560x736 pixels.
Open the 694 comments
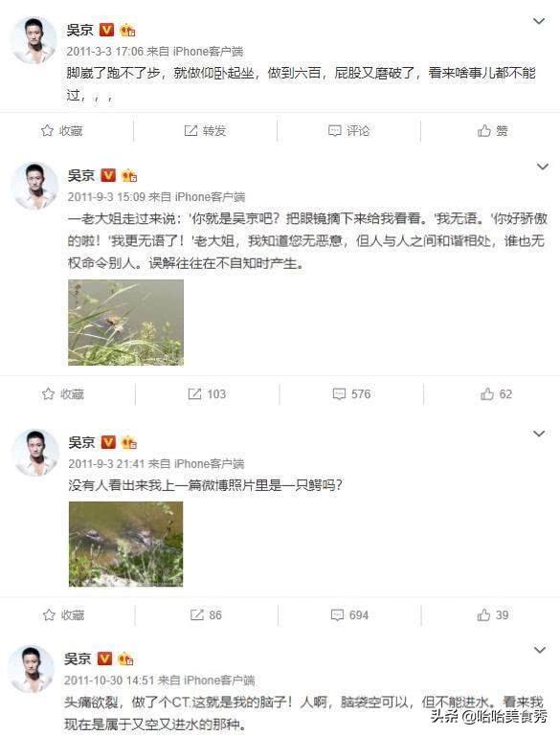click(349, 614)
